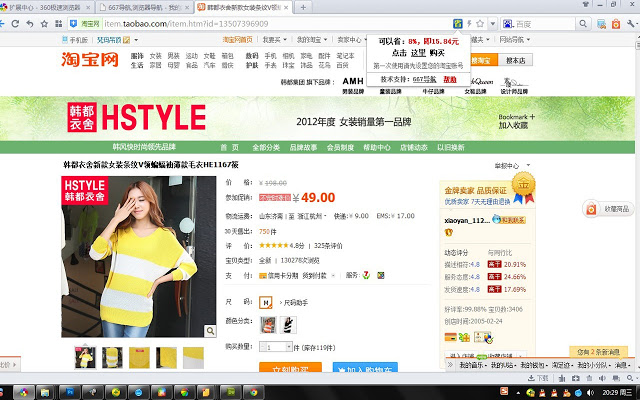Select the third yellow product thumbnail

139,358
